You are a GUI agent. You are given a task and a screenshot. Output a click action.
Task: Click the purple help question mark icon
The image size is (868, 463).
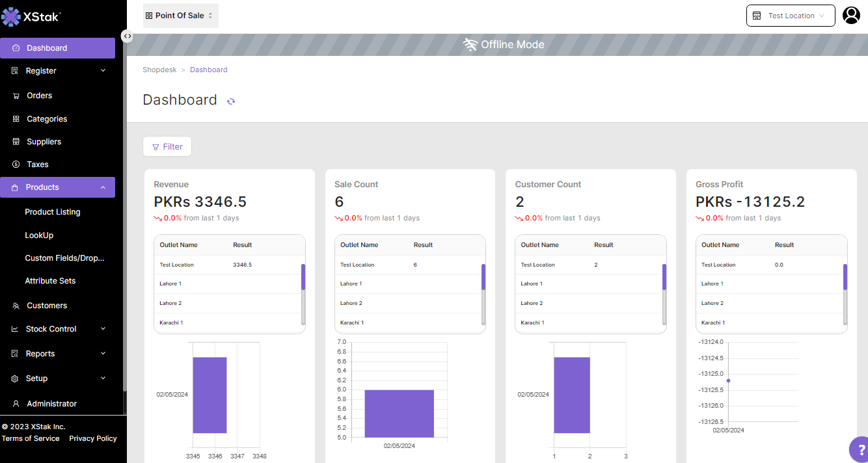tap(860, 450)
